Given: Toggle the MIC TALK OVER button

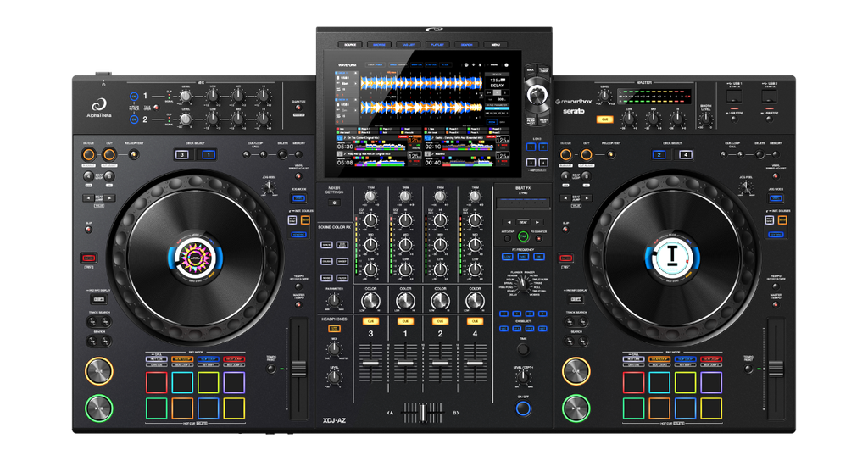Looking at the screenshot, I should [156, 108].
